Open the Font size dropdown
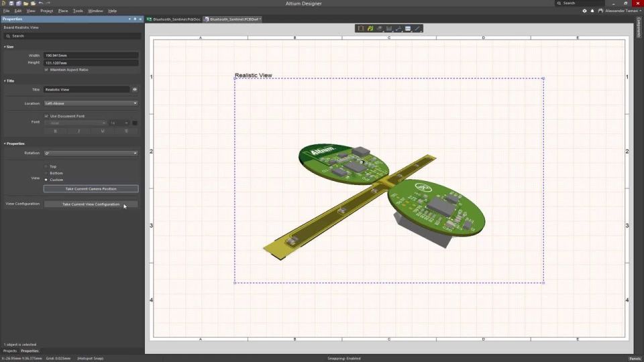644x362 pixels. click(x=119, y=123)
